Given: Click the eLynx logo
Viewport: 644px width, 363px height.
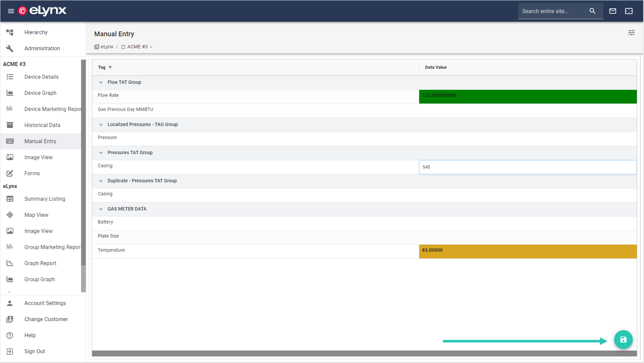Looking at the screenshot, I should [42, 11].
